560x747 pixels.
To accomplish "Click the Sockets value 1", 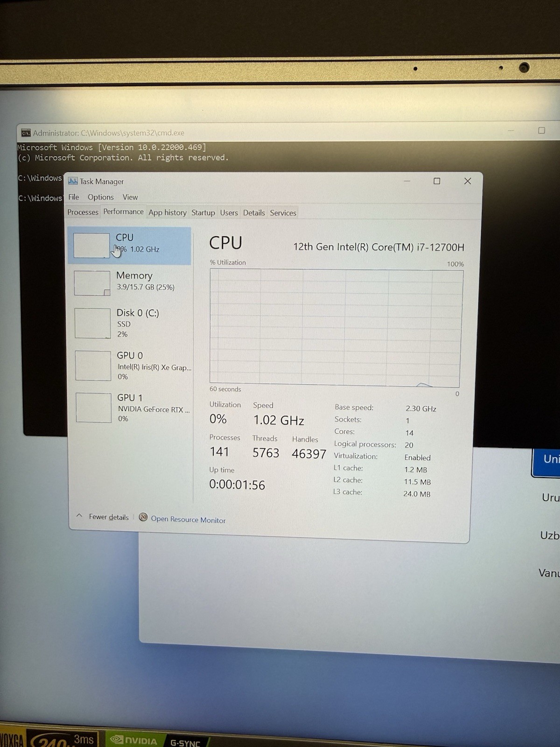I will pyautogui.click(x=407, y=421).
